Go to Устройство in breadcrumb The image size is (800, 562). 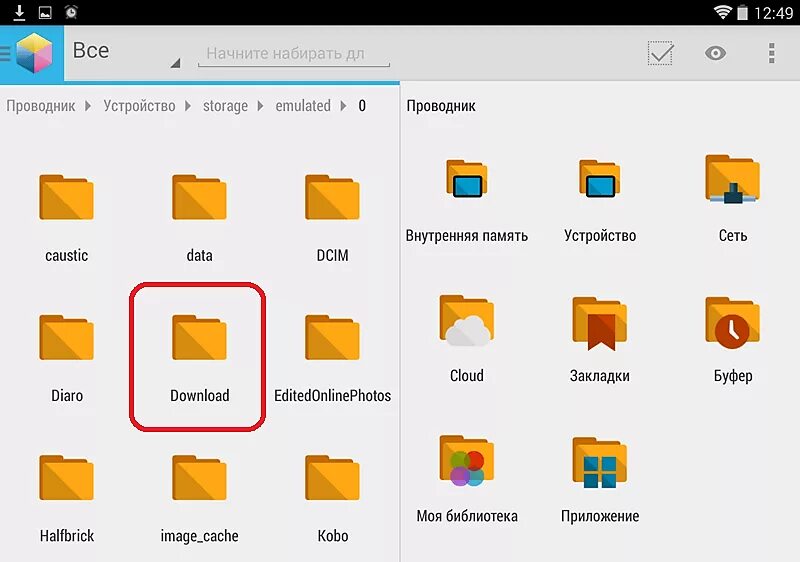tap(139, 106)
